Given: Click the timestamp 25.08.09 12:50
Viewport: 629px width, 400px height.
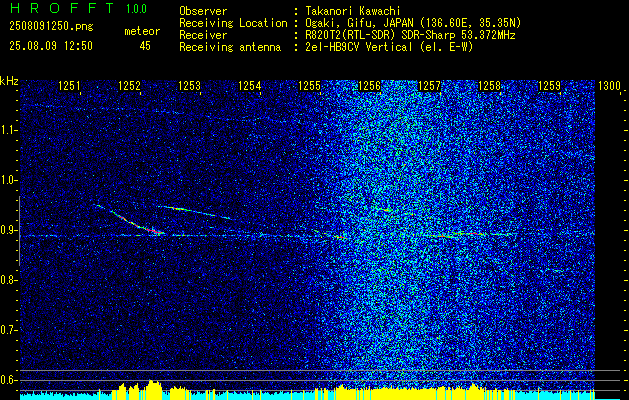Looking at the screenshot, I should point(51,46).
